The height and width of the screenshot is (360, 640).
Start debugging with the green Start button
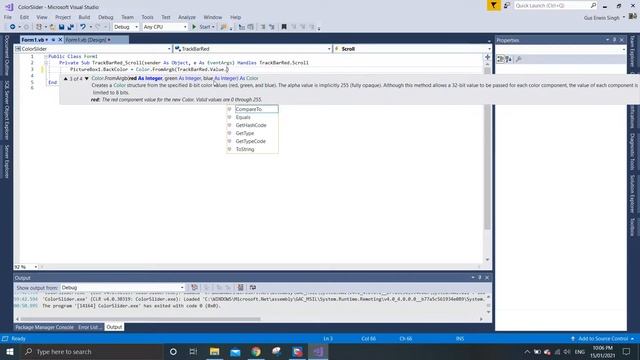click(x=202, y=27)
